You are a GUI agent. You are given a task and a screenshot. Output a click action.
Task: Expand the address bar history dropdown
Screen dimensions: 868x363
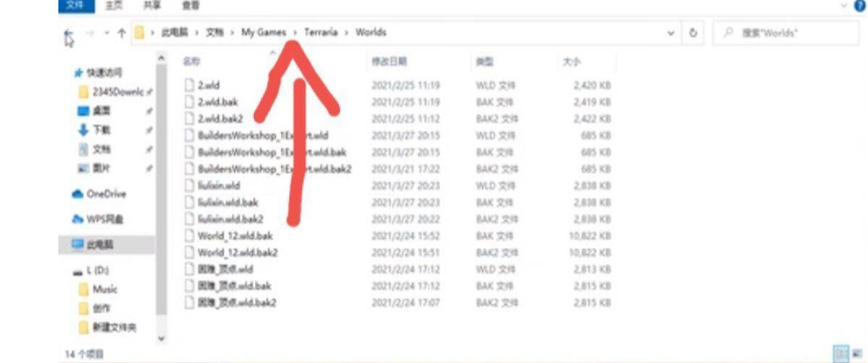671,33
